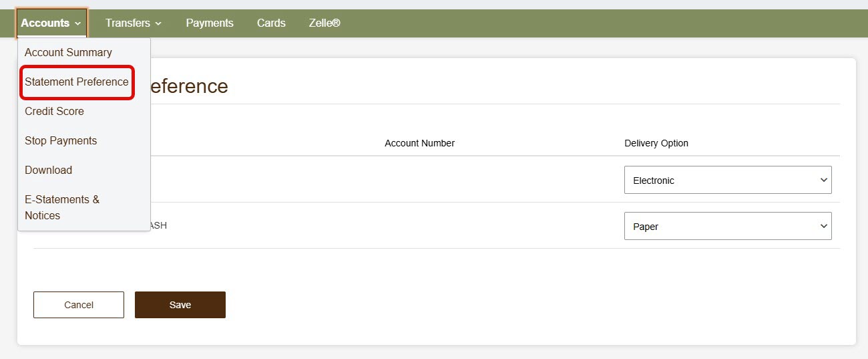Click the chevron arrow beside Accounts

click(78, 23)
